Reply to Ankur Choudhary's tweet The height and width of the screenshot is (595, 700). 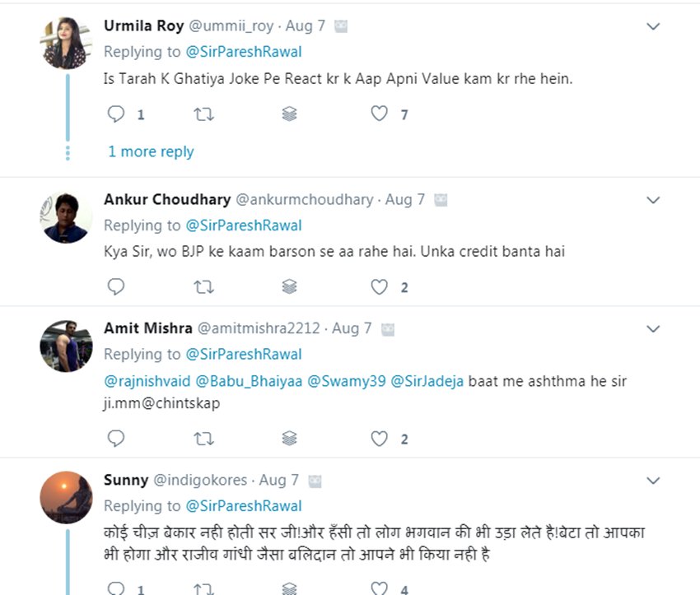(117, 287)
